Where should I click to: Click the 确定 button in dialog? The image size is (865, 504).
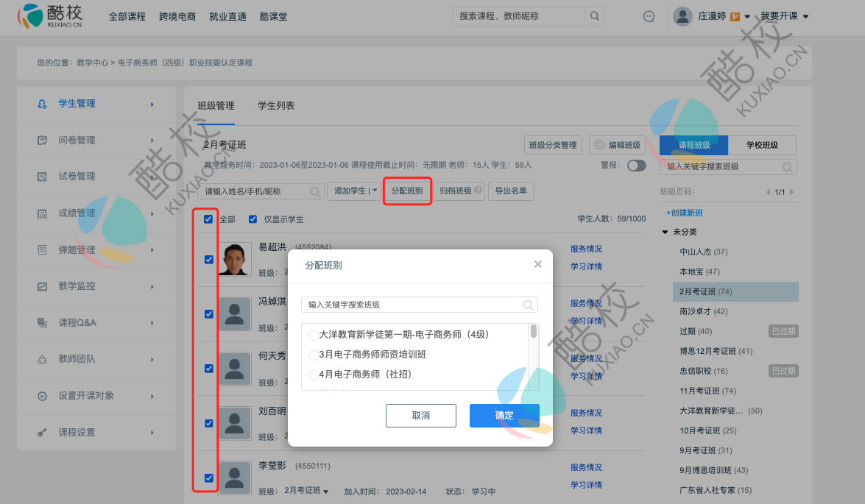(x=504, y=415)
